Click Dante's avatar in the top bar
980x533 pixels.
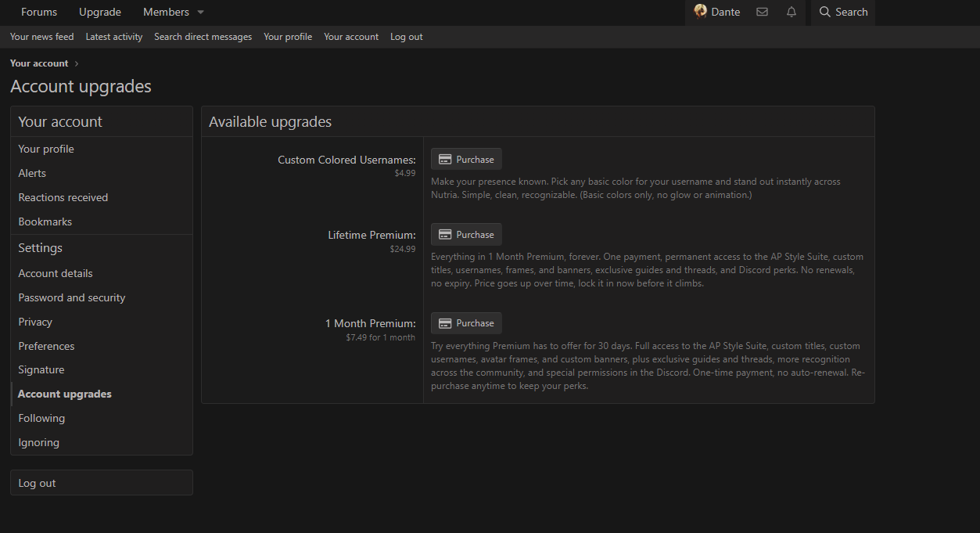(x=700, y=11)
